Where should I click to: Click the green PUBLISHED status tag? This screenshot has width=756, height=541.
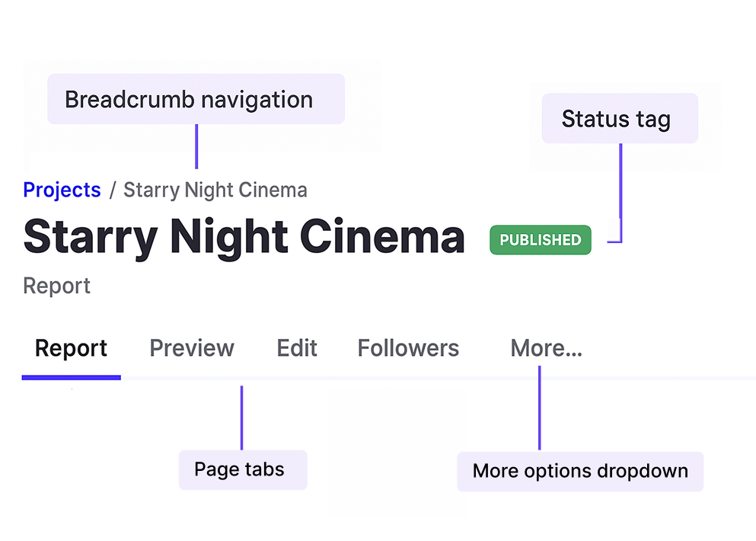(540, 240)
